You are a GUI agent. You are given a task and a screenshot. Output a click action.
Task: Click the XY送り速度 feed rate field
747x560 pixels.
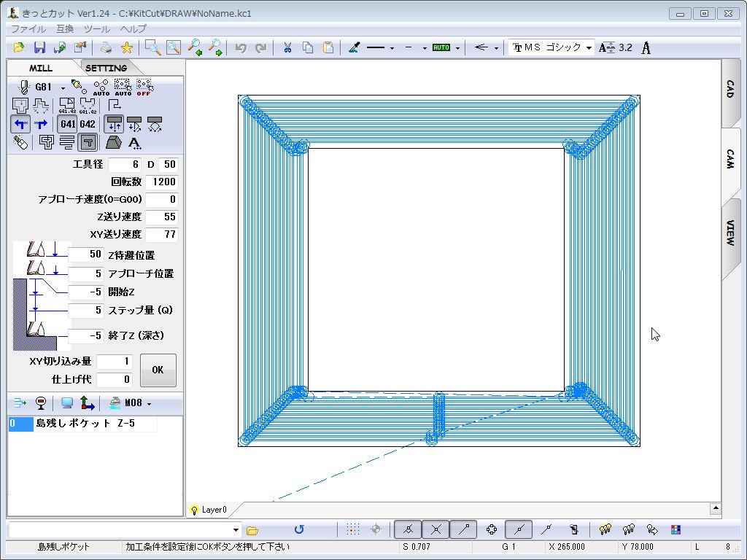(x=162, y=234)
